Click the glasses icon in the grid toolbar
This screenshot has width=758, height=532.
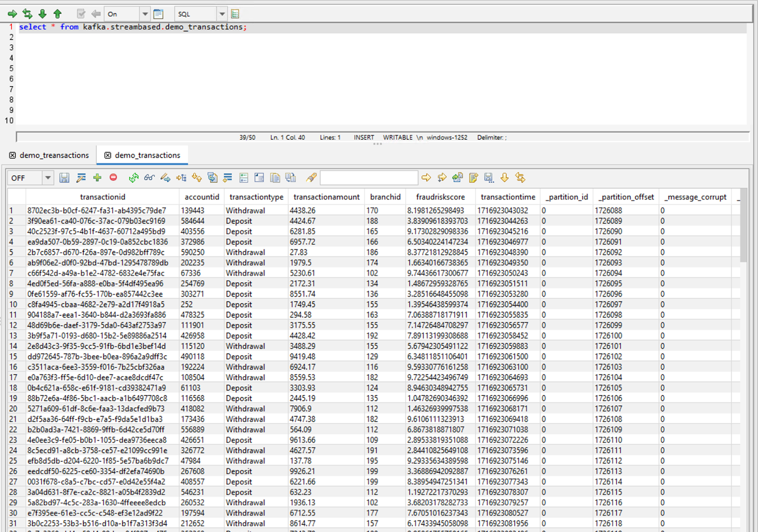pos(149,177)
